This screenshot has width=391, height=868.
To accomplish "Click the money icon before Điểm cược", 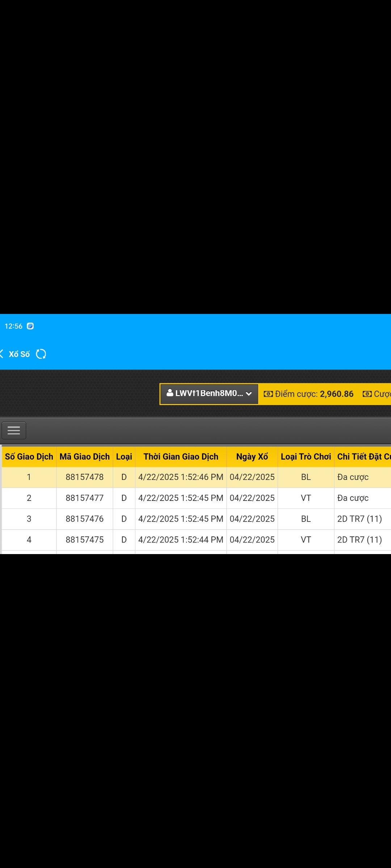I will tap(268, 394).
